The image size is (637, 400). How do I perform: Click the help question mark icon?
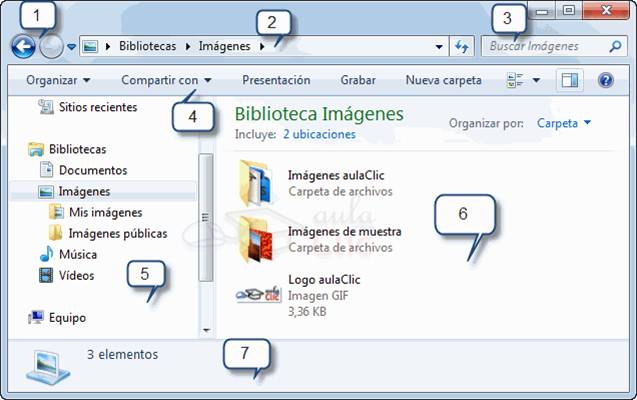click(605, 80)
